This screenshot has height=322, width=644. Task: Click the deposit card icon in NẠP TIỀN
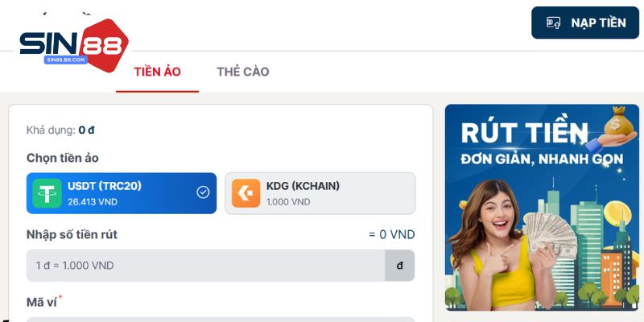pos(553,23)
